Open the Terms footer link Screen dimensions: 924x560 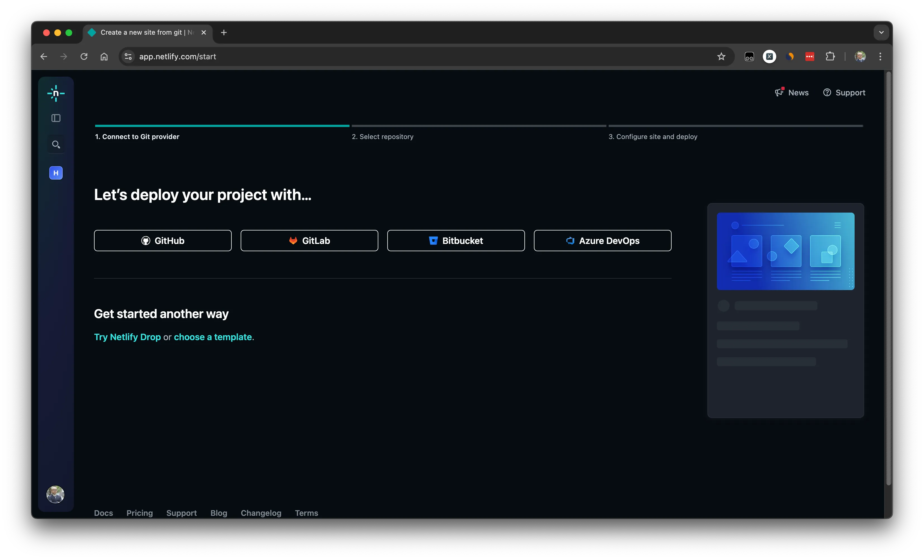click(306, 513)
